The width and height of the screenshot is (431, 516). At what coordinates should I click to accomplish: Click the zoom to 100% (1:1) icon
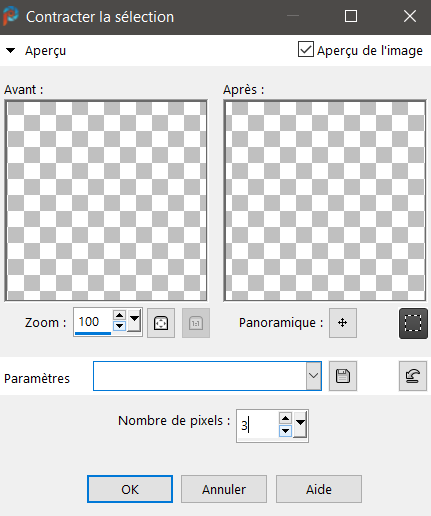196,323
